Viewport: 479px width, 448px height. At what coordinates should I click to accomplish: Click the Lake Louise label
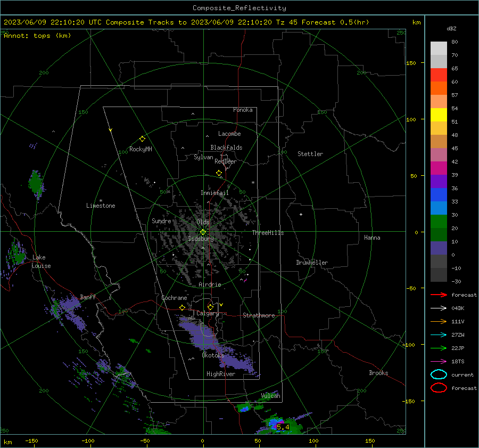[x=41, y=262]
